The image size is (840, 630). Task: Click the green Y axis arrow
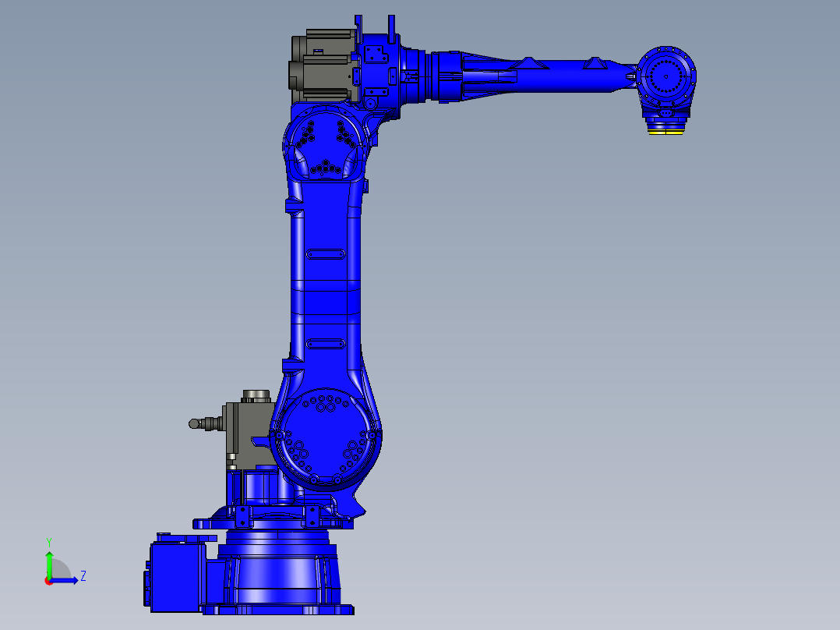point(50,565)
